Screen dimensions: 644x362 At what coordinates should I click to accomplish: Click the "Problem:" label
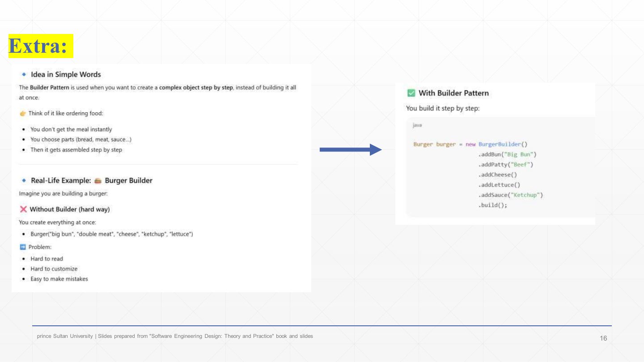click(x=40, y=247)
